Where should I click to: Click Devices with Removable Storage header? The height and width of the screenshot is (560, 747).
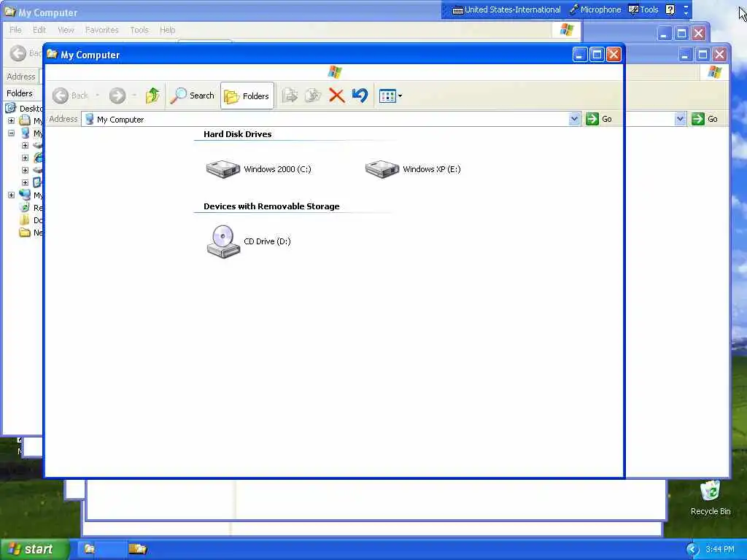pos(271,206)
